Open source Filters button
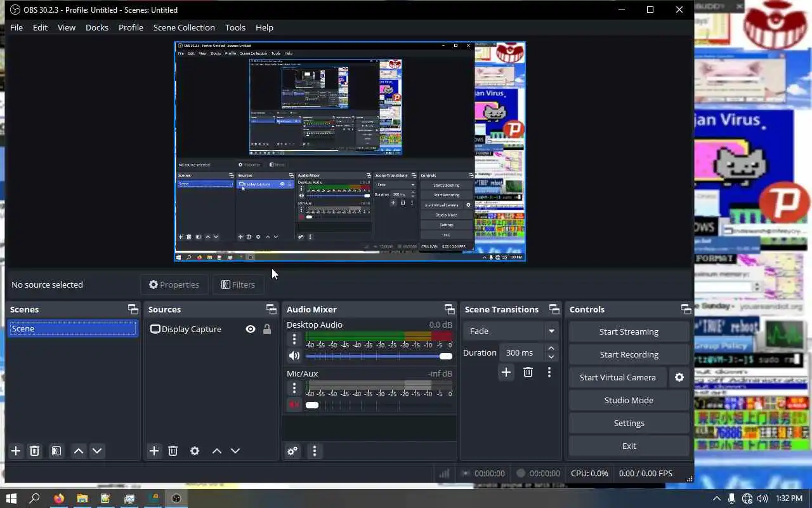 238,284
